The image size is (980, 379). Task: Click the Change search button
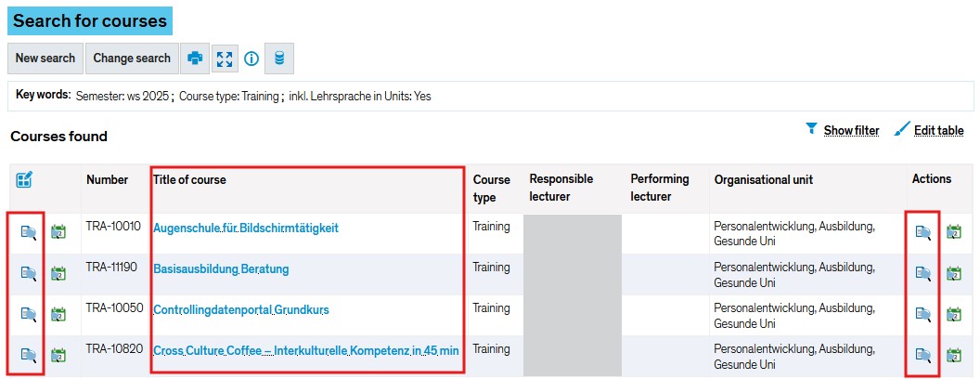[132, 59]
